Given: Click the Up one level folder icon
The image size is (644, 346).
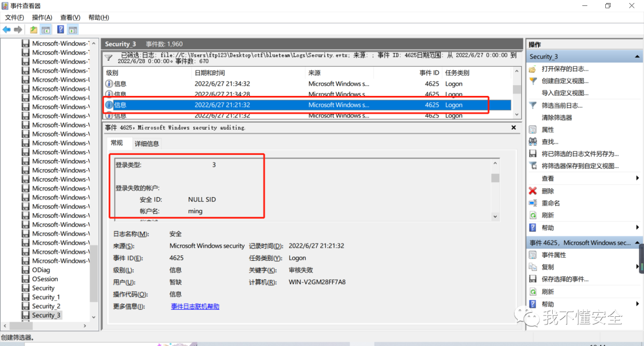Looking at the screenshot, I should pos(33,30).
